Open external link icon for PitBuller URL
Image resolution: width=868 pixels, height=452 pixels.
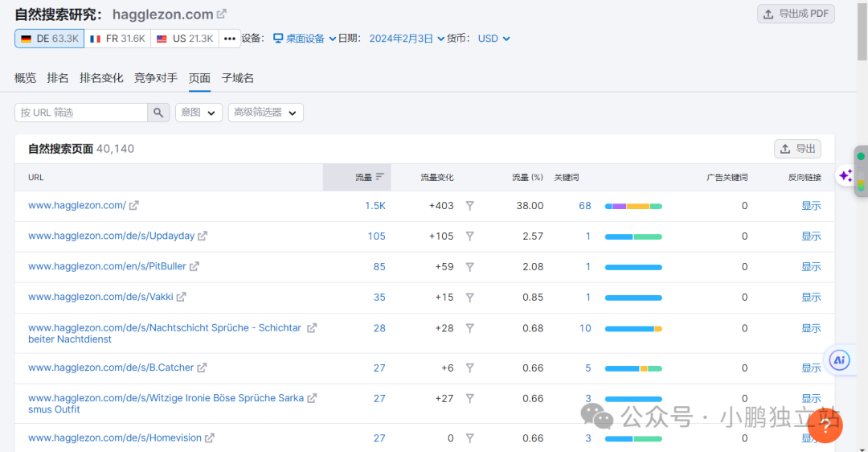tap(194, 266)
